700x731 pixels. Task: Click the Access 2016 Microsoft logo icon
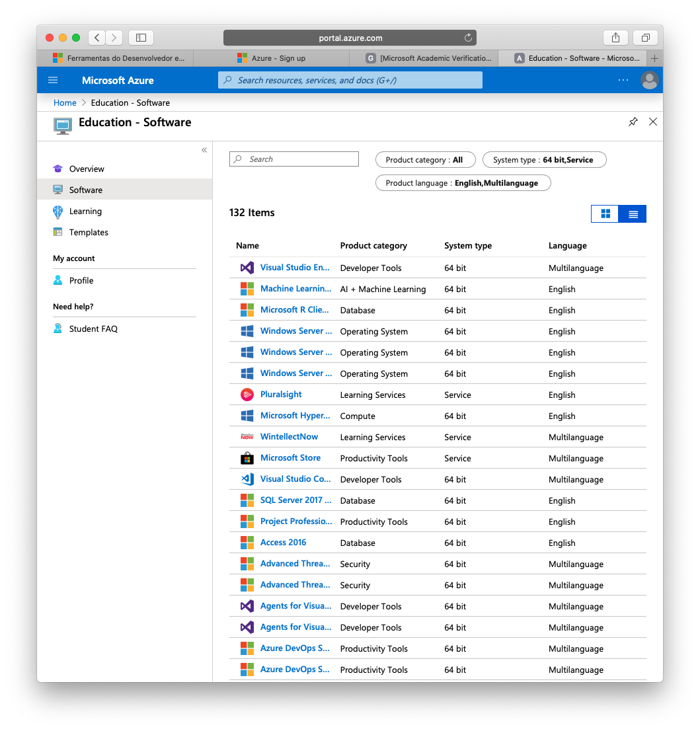(247, 543)
